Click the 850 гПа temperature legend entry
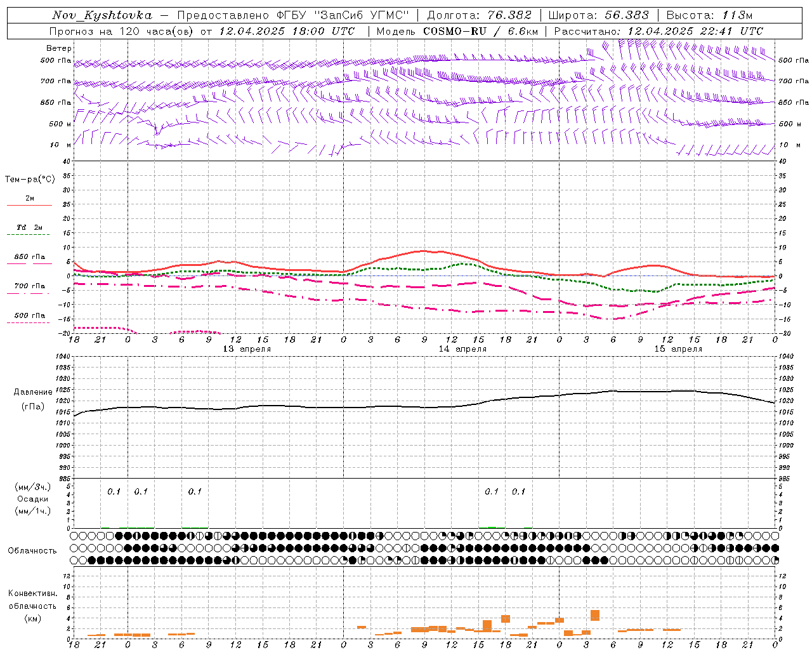The image size is (812, 650). 30,257
